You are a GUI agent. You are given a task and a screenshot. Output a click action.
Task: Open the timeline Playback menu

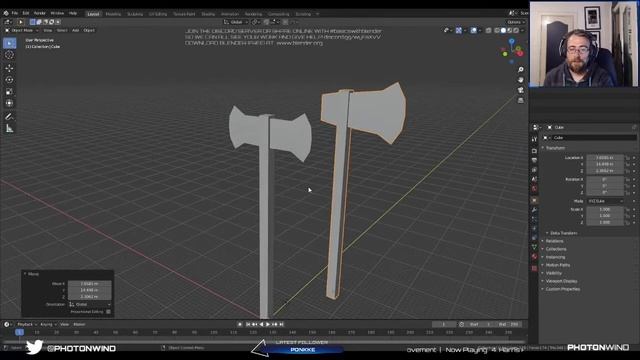point(27,324)
